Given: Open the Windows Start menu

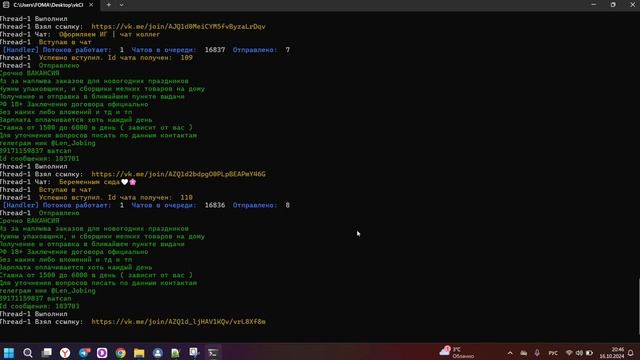Looking at the screenshot, I should tap(9, 353).
